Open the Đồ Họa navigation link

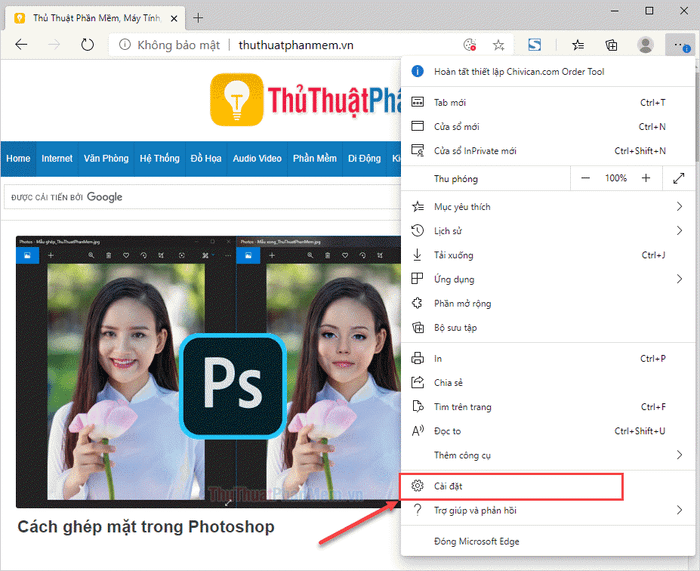point(206,158)
